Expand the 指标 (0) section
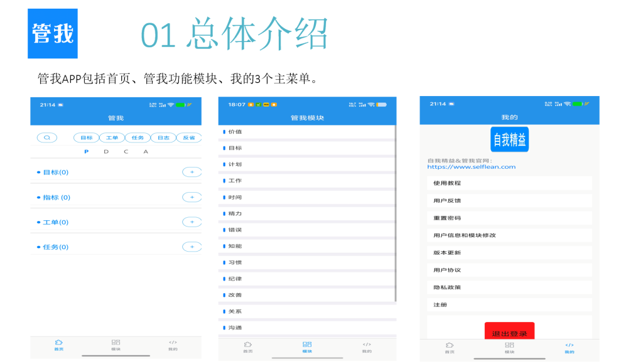 point(57,197)
